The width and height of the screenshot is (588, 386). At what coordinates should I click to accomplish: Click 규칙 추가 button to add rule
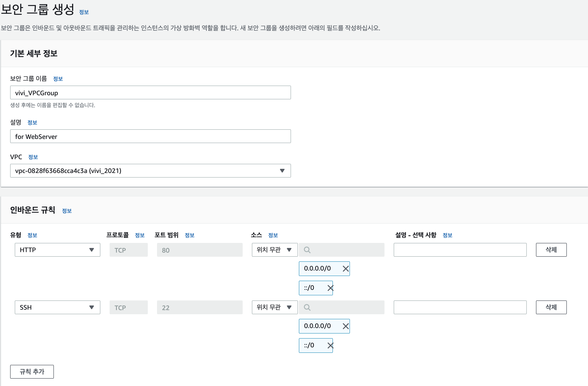pos(32,372)
